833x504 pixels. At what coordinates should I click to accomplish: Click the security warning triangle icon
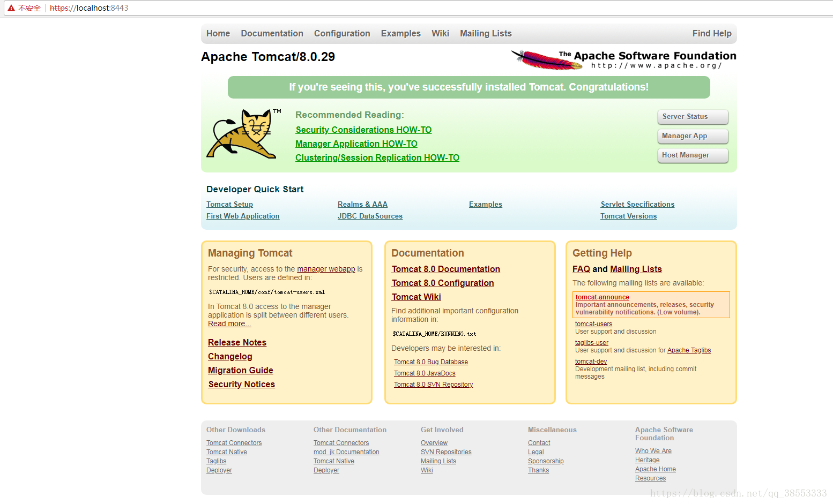pos(11,8)
